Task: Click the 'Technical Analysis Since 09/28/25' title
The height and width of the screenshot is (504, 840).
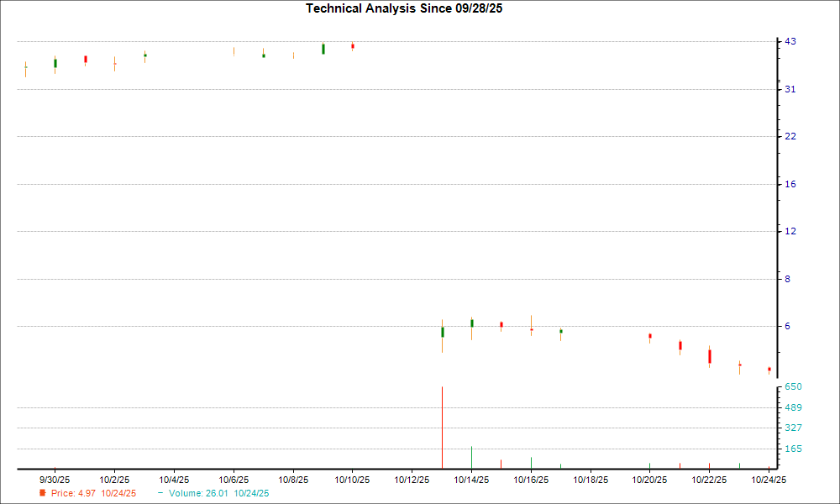Action: click(405, 8)
